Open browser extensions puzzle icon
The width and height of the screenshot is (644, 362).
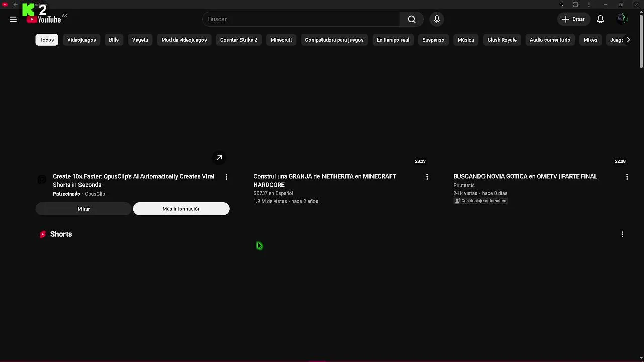(576, 5)
